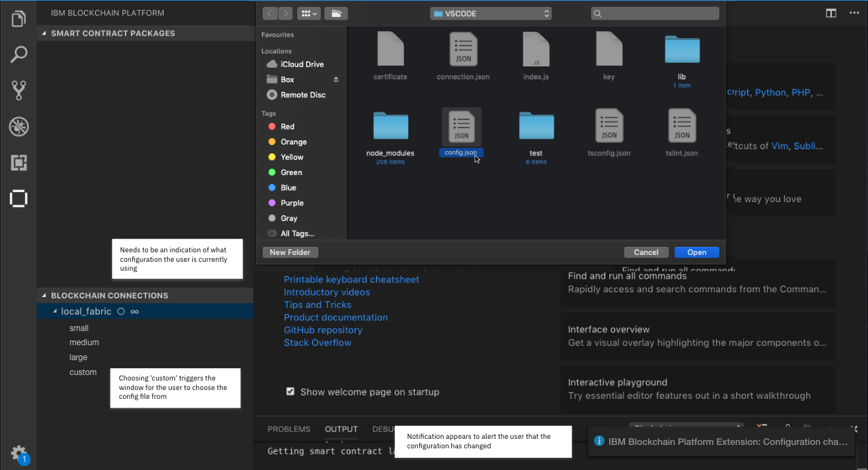Uncheck Show welcome page on startup
Screen dimensions: 868x470
tap(290, 391)
